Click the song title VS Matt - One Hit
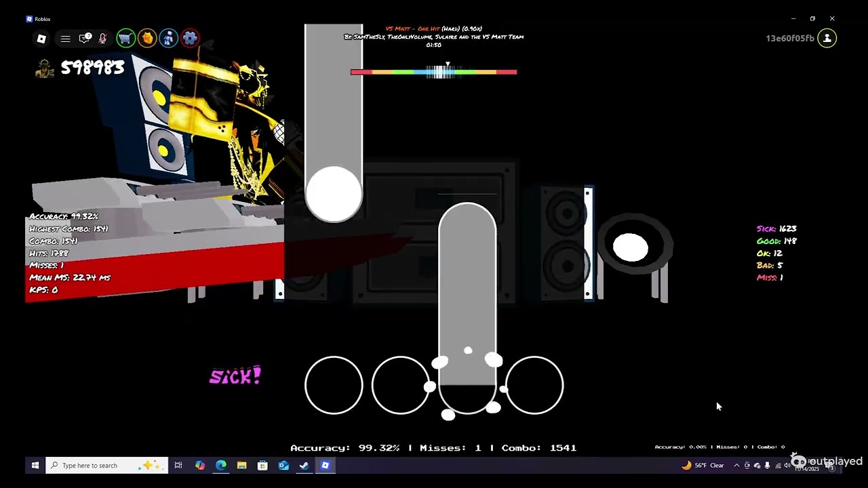 tap(413, 28)
